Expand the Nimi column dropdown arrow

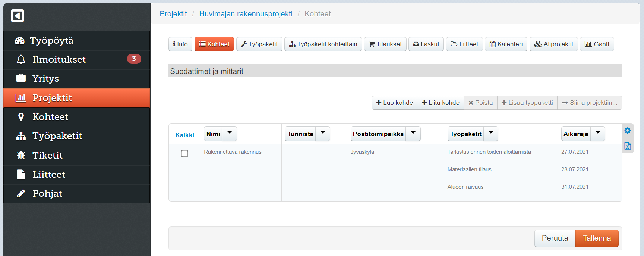[230, 134]
